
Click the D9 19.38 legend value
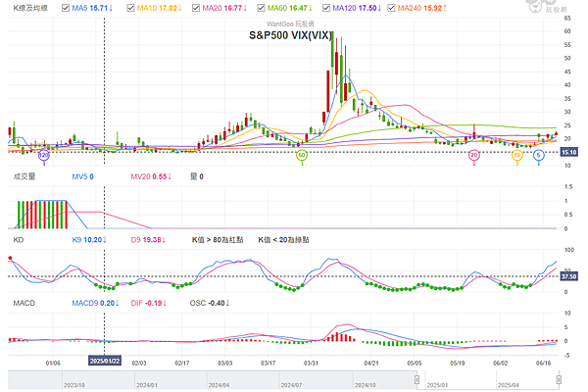[x=149, y=240]
